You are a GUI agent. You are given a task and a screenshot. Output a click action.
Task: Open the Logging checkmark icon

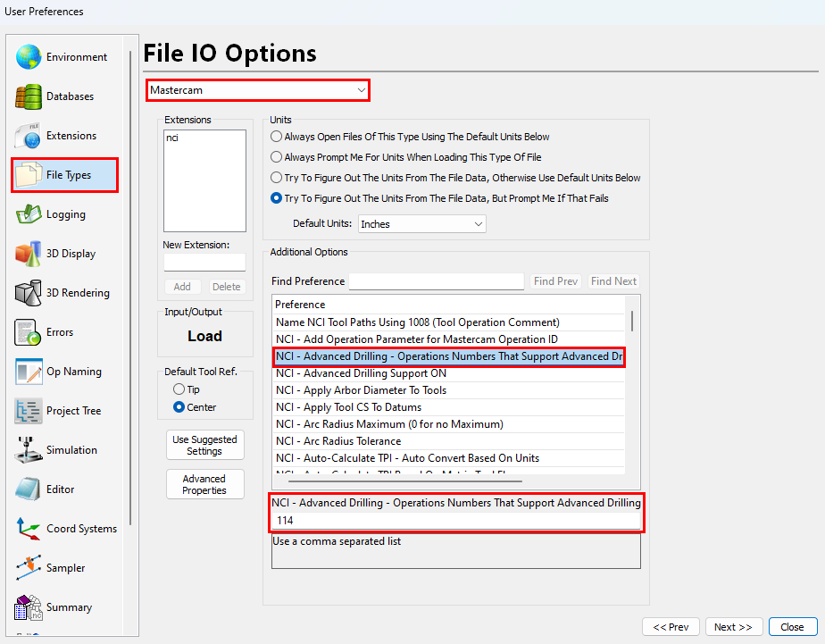tap(29, 214)
